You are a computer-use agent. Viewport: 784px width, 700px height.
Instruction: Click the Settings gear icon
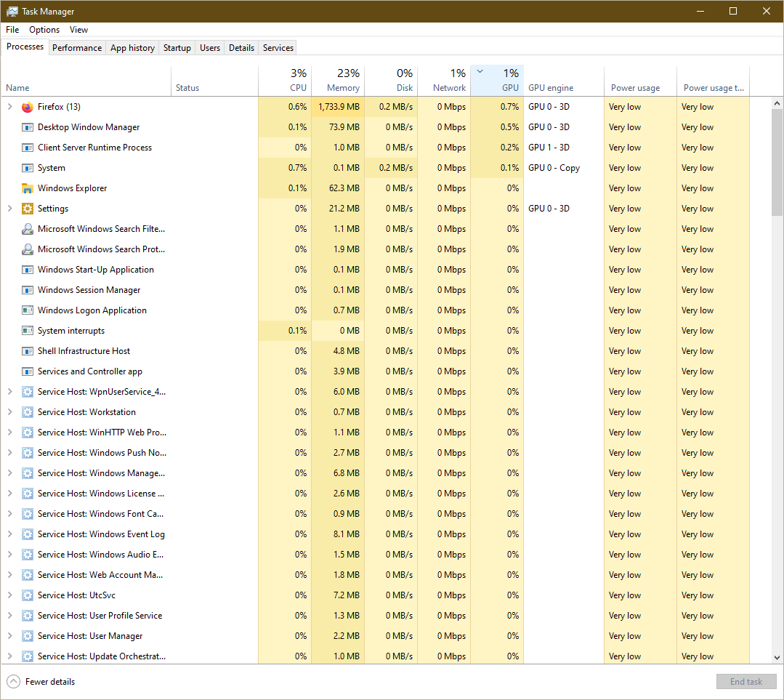tap(28, 209)
